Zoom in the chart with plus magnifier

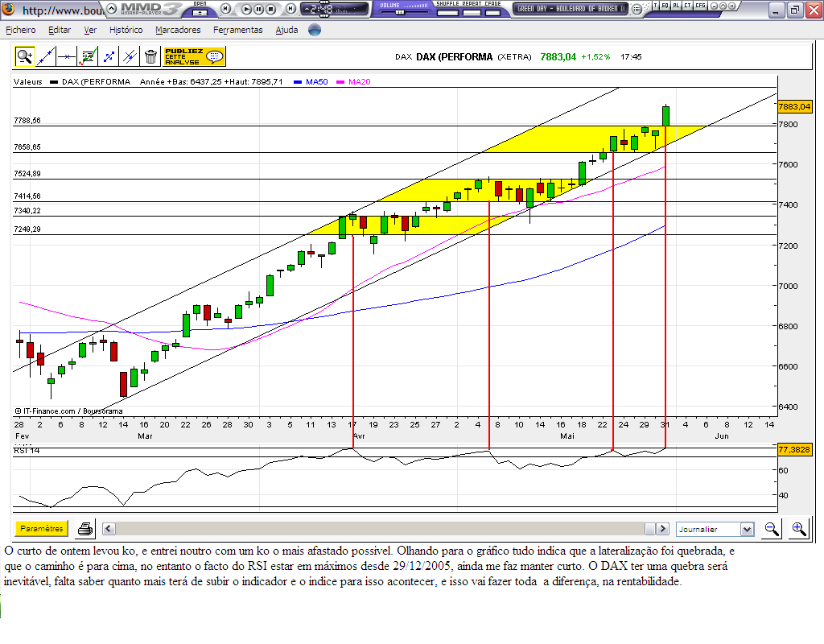click(x=799, y=529)
